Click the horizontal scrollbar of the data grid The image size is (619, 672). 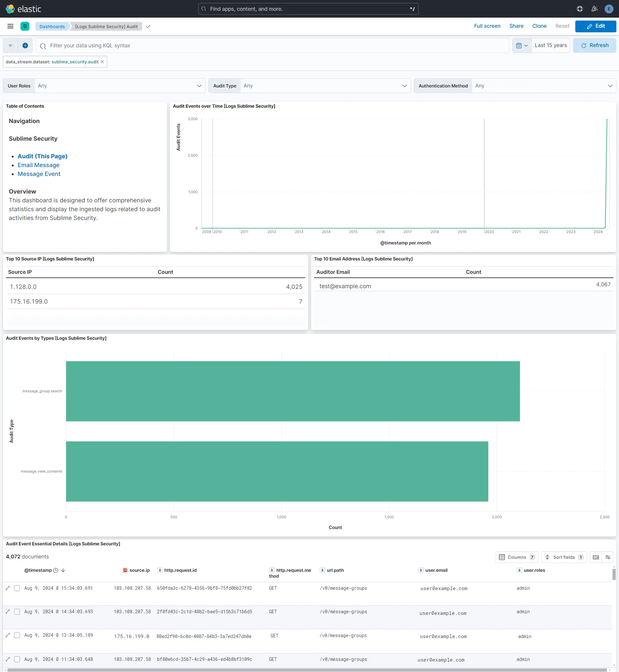pos(307,670)
